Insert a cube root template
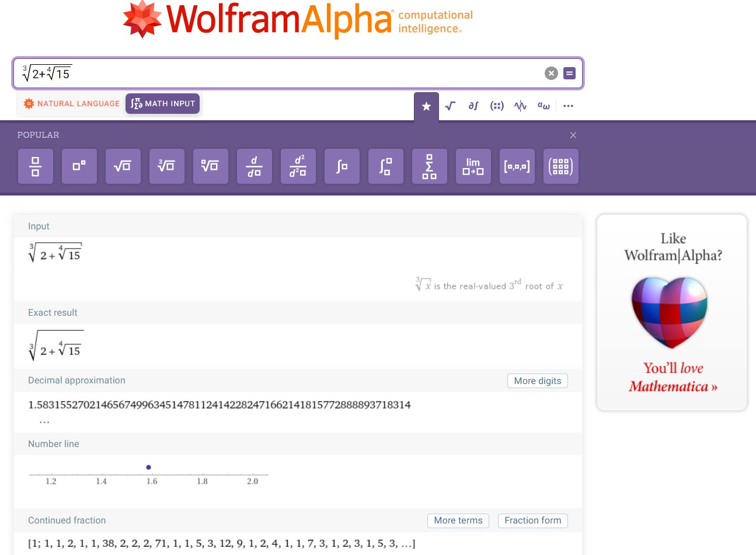This screenshot has height=555, width=756. [167, 166]
